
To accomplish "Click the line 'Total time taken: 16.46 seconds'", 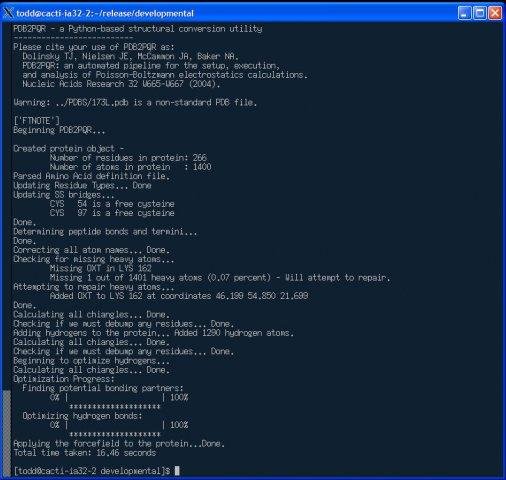I will tap(85, 453).
